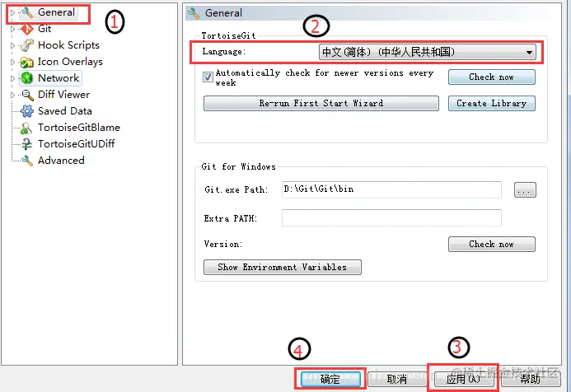The image size is (571, 392).
Task: Click the Git.exe Path input field
Action: (x=391, y=189)
